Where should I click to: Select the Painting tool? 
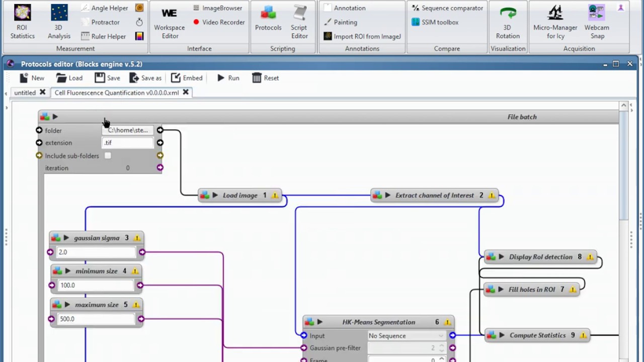(340, 22)
